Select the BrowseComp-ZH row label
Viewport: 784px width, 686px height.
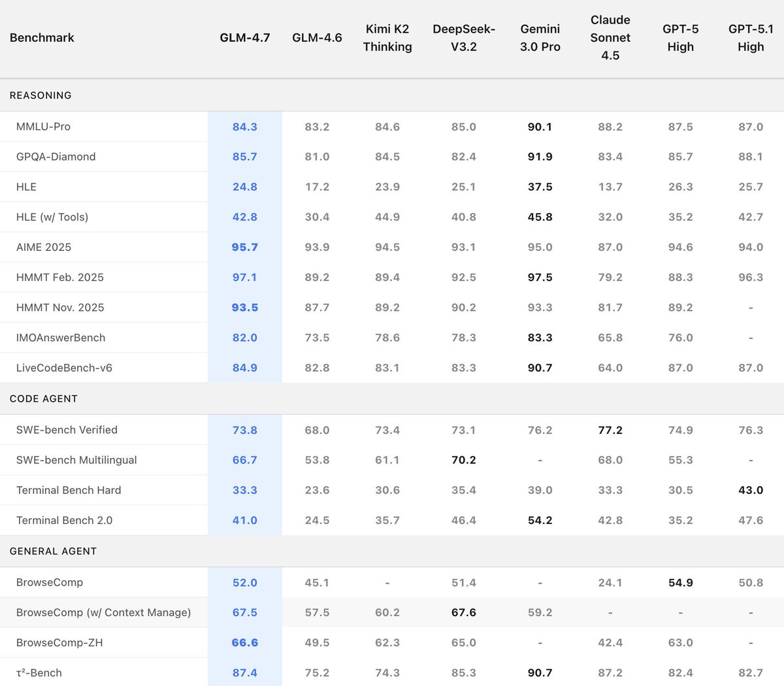pyautogui.click(x=59, y=642)
